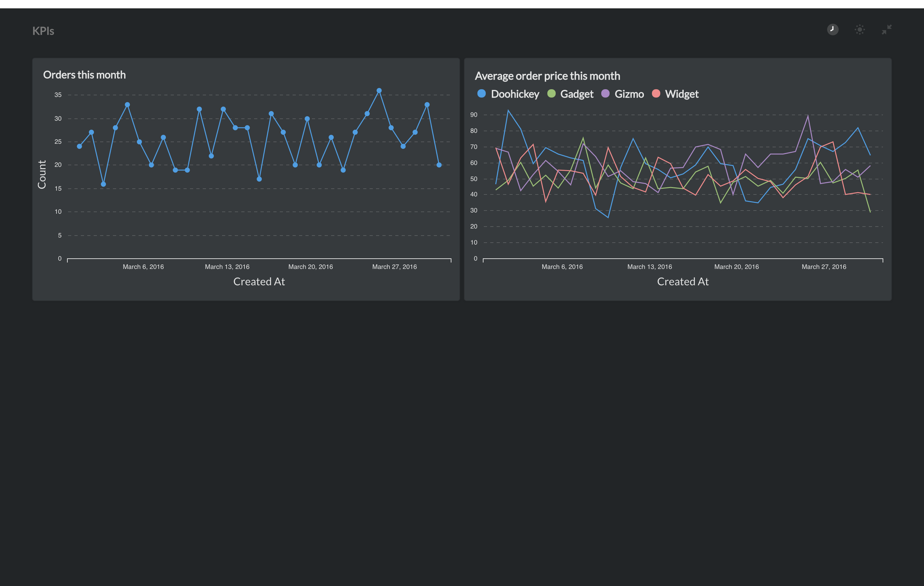Image resolution: width=924 pixels, height=586 pixels.
Task: Select the Doohickey series label
Action: pos(515,94)
